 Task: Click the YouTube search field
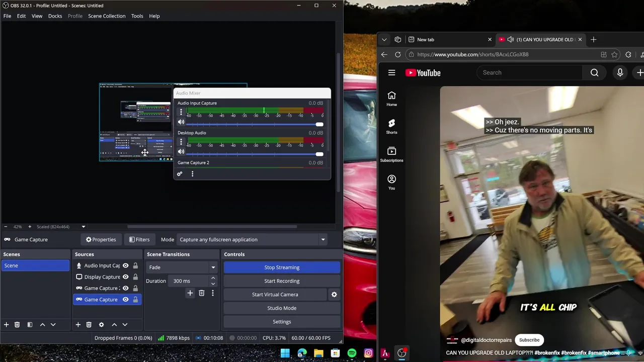[x=529, y=72]
